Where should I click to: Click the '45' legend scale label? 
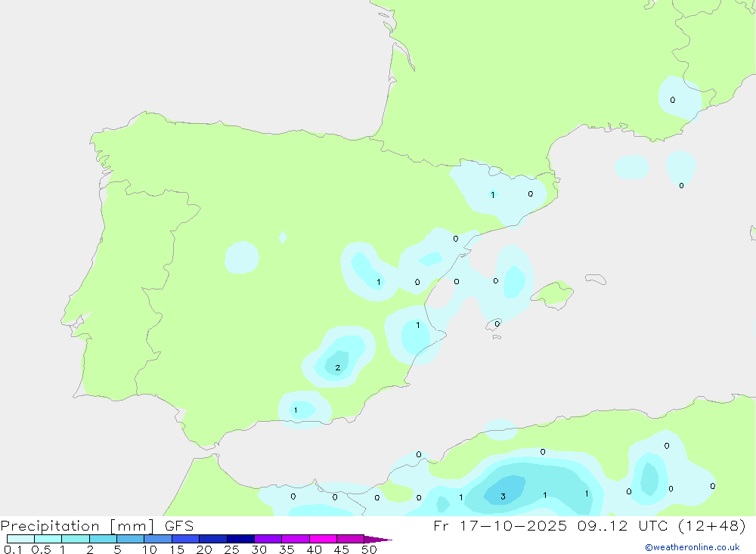342,549
